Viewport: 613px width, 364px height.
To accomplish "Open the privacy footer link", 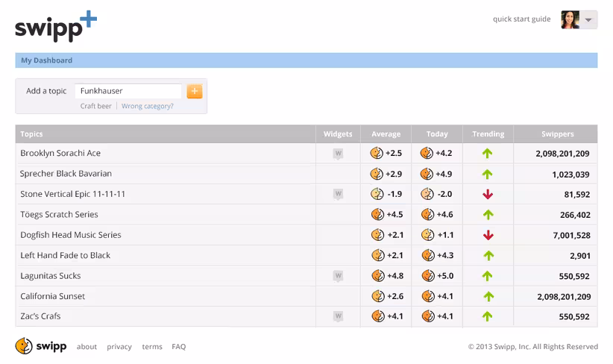I will pos(119,346).
